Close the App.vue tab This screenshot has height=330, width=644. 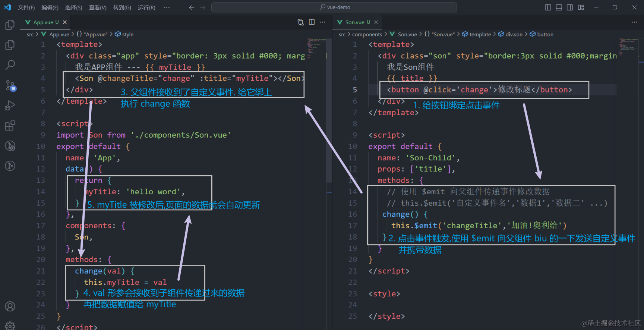pyautogui.click(x=65, y=22)
